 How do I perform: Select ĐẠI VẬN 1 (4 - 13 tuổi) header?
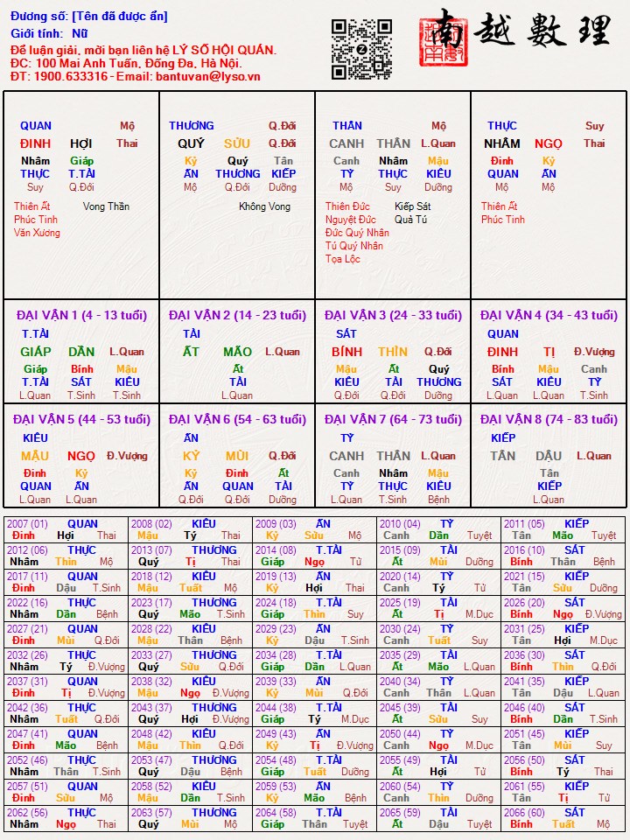(x=81, y=315)
